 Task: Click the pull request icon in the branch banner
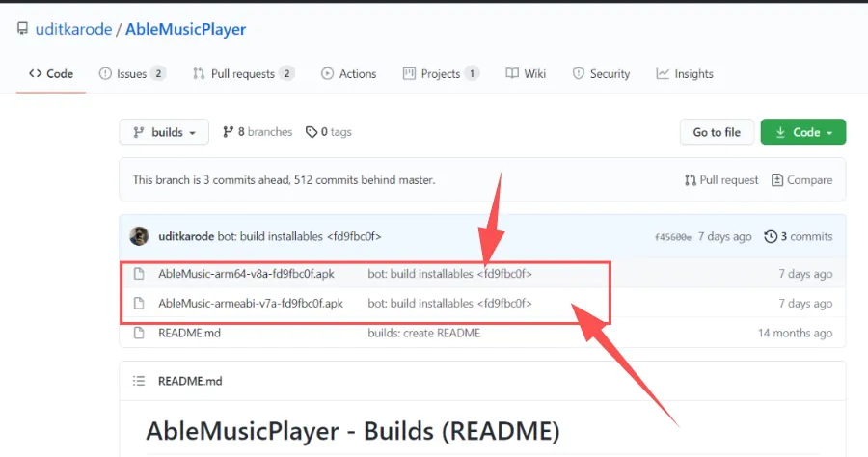click(x=691, y=180)
